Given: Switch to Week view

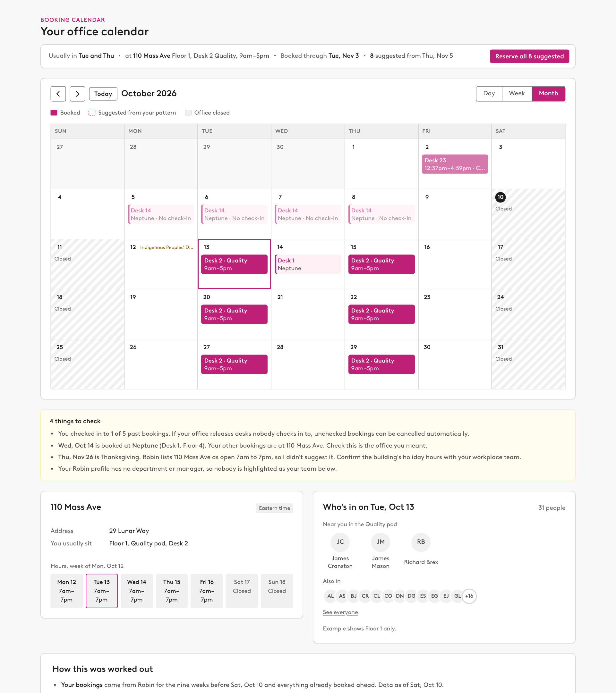Looking at the screenshot, I should [x=517, y=94].
